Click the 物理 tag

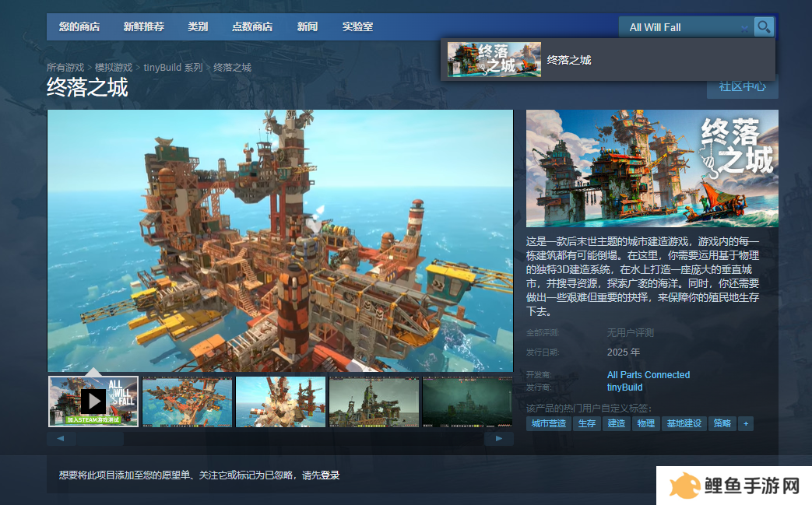coord(645,423)
